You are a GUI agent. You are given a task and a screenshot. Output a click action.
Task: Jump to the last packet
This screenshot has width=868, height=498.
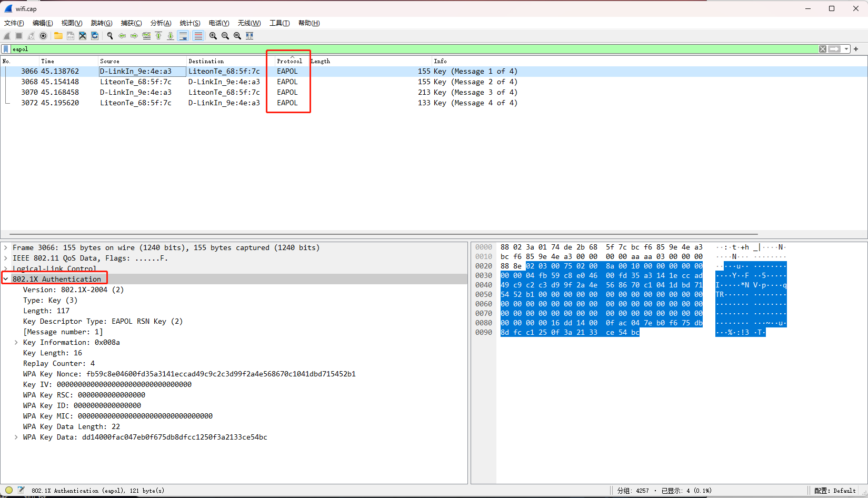(171, 36)
